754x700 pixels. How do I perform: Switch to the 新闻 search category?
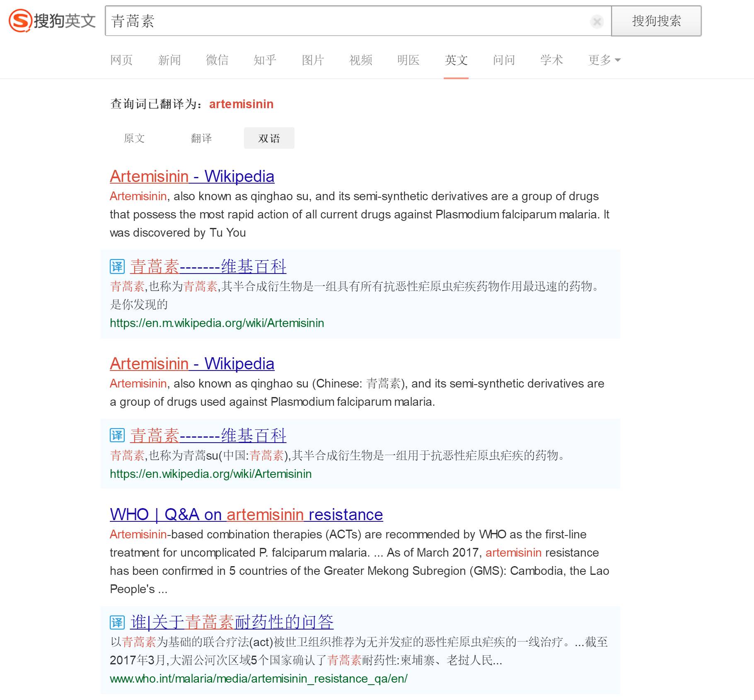point(169,60)
